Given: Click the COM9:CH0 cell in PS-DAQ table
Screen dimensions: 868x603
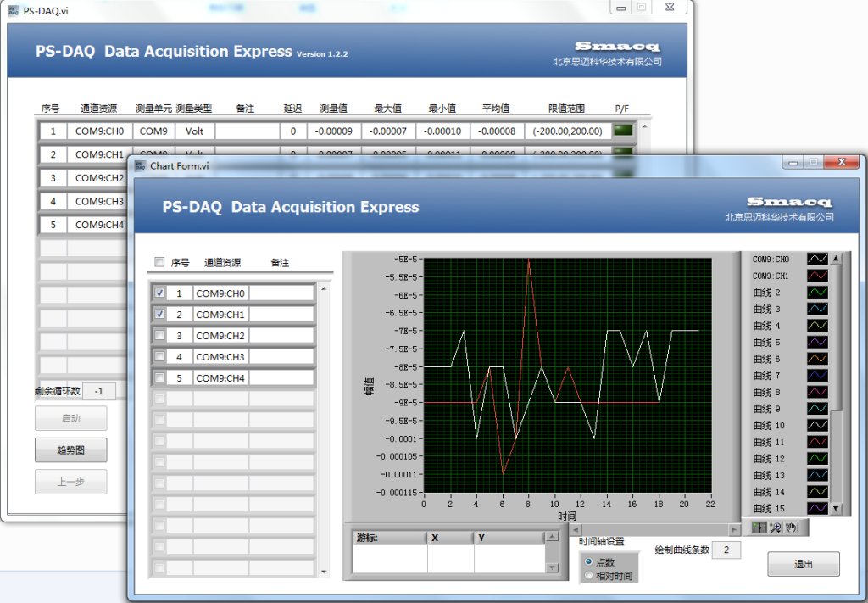Looking at the screenshot, I should coord(100,131).
